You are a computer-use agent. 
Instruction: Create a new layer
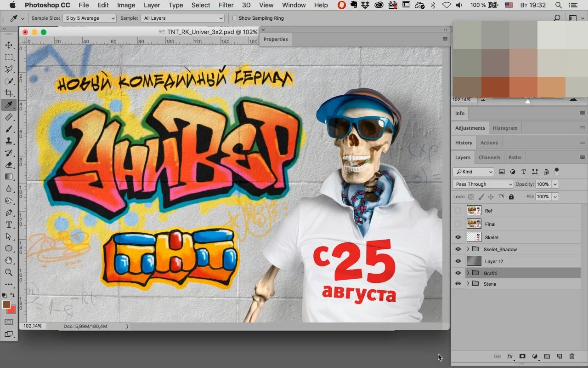(560, 356)
